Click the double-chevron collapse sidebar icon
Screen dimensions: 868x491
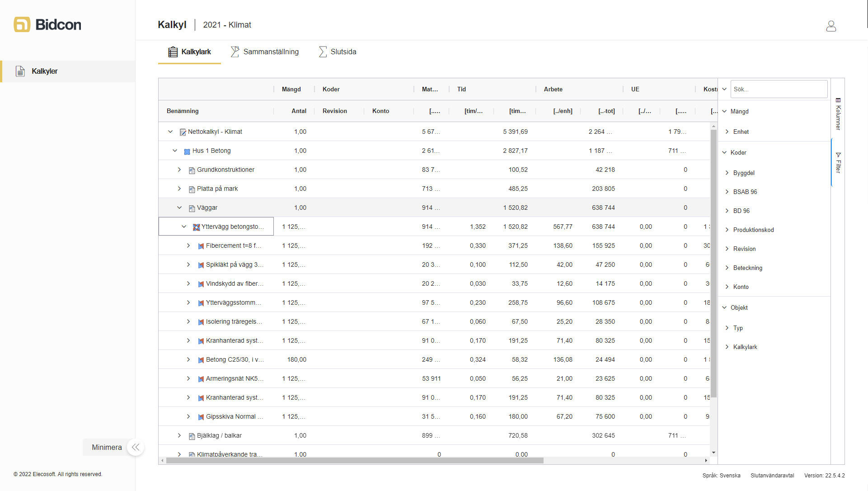pos(135,447)
